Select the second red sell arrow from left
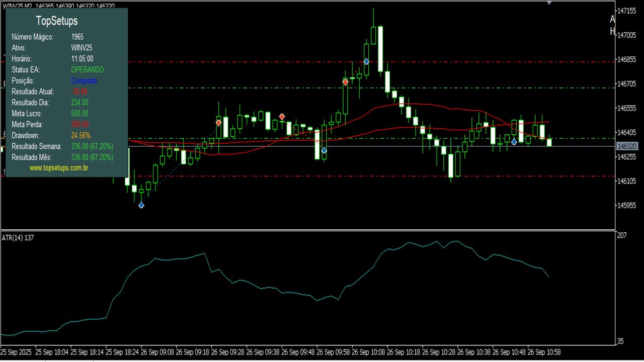The height and width of the screenshot is (362, 644). click(282, 117)
